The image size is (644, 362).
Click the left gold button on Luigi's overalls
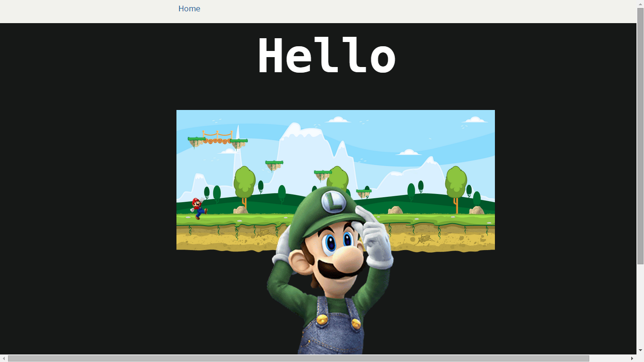pos(322,320)
